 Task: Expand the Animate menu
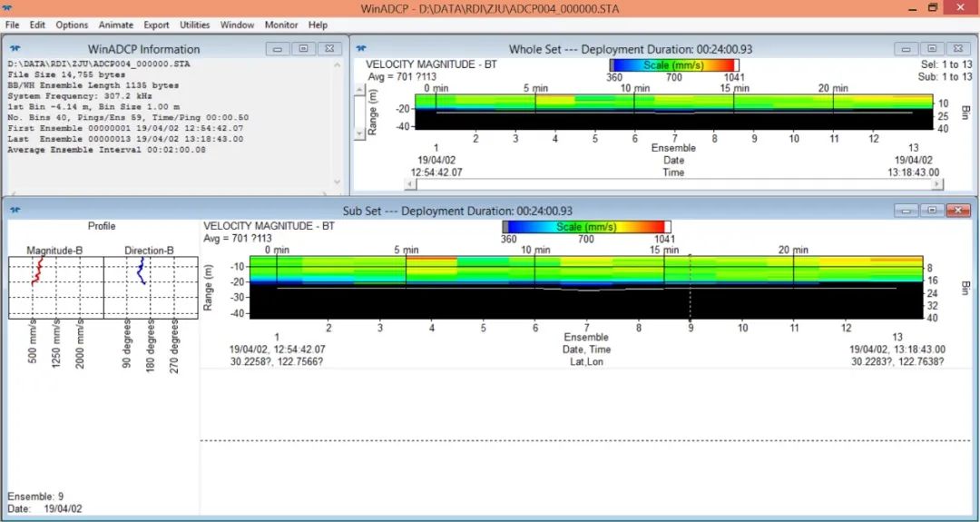[x=115, y=25]
